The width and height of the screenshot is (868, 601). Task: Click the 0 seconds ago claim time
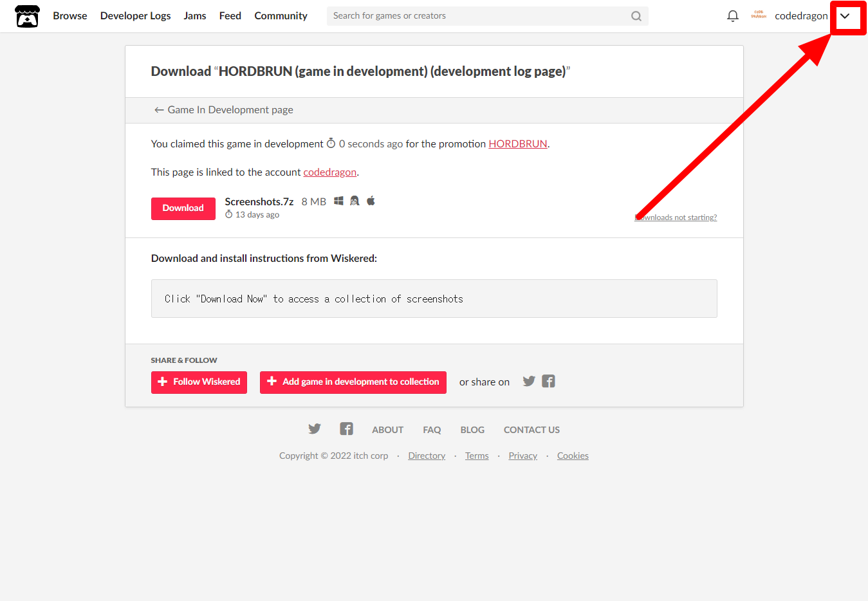coord(365,144)
